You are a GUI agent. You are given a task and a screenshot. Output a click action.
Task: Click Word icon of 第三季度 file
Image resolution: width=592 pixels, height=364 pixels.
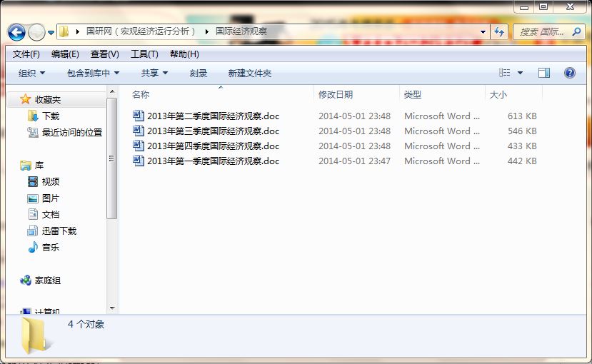(x=139, y=131)
